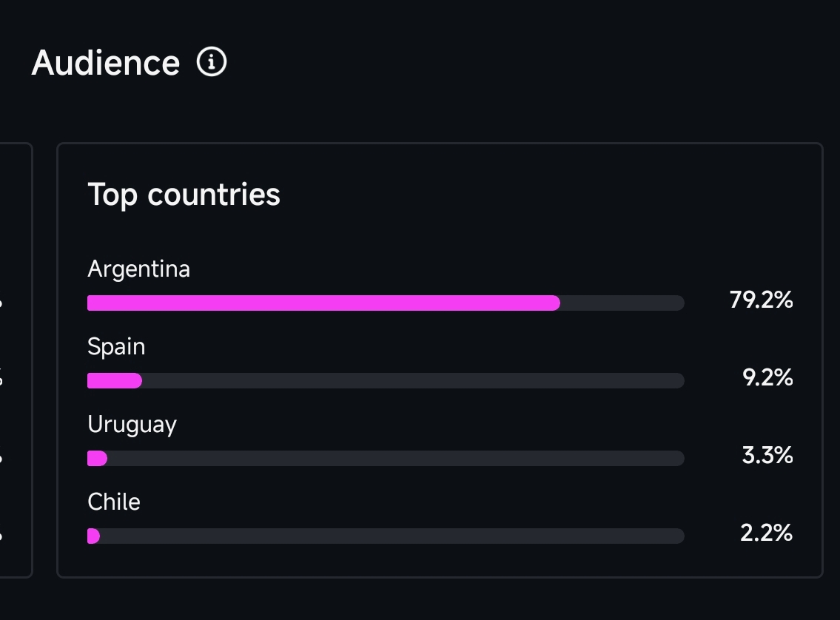Click the unfilled gray part of Chile bar
The width and height of the screenshot is (840, 620).
click(392, 536)
